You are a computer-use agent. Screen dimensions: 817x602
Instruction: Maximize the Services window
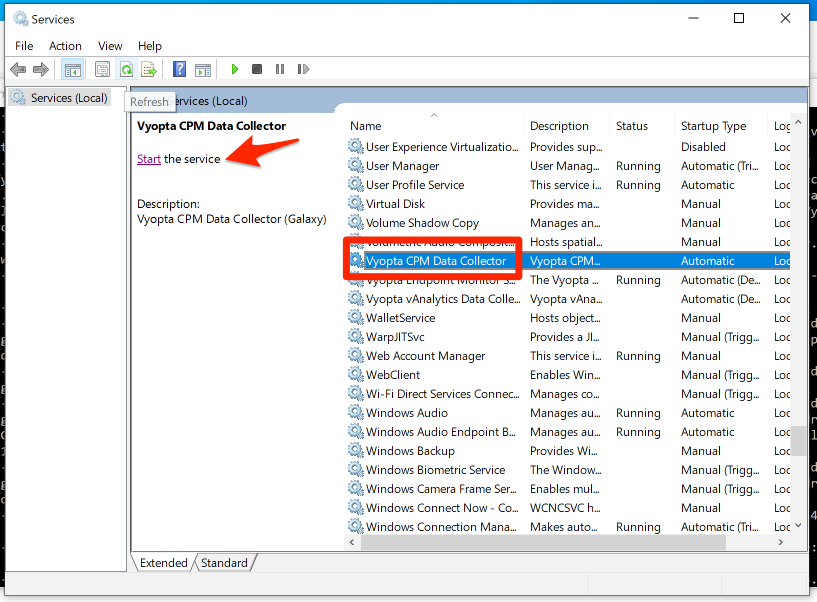(x=739, y=18)
